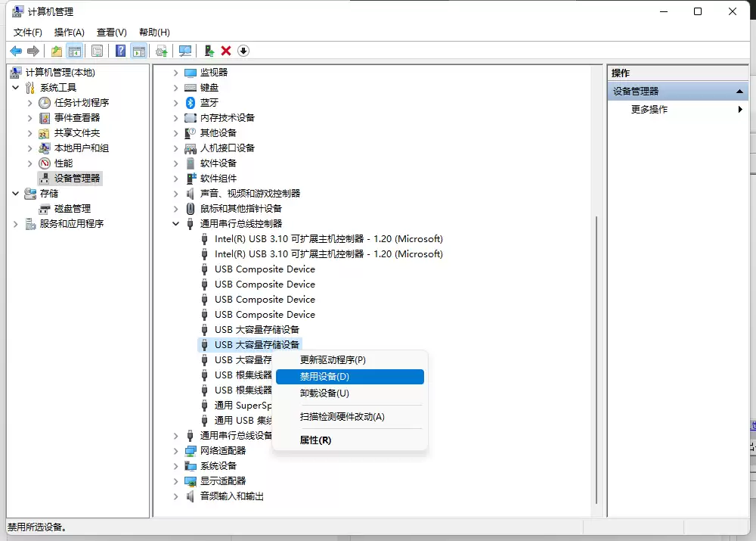The width and height of the screenshot is (756, 541).
Task: Click the Bluetooth (蓝牙) device icon
Action: tap(191, 102)
